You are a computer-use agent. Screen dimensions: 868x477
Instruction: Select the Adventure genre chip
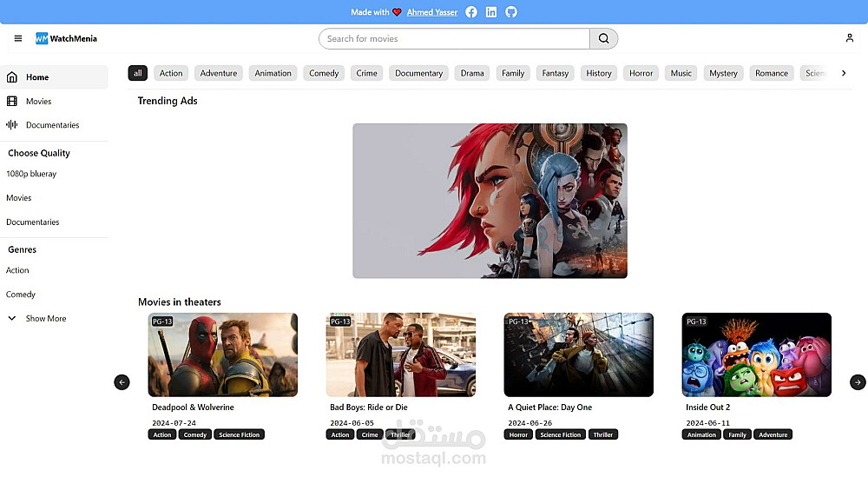(219, 73)
